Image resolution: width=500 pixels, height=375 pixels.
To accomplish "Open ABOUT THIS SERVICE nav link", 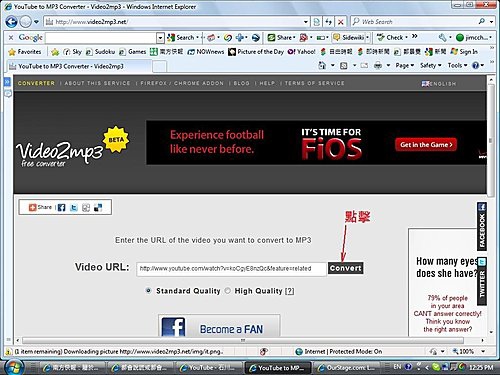I will pyautogui.click(x=97, y=83).
